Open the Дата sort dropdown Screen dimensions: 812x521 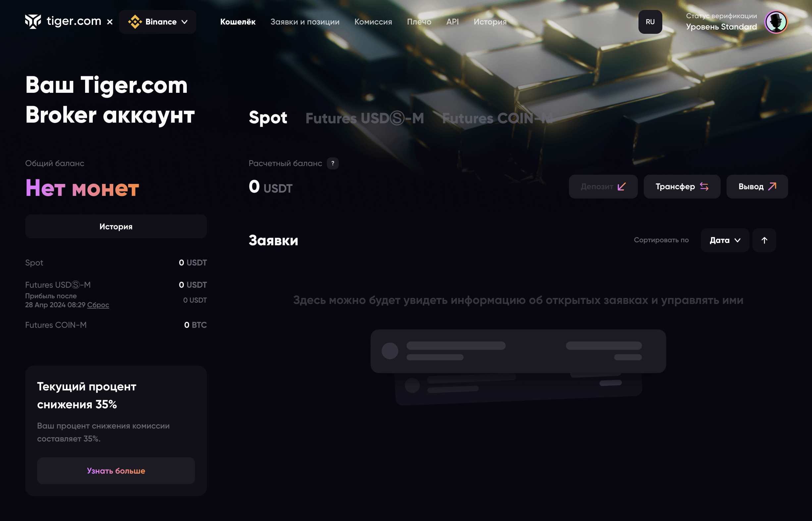coord(725,240)
